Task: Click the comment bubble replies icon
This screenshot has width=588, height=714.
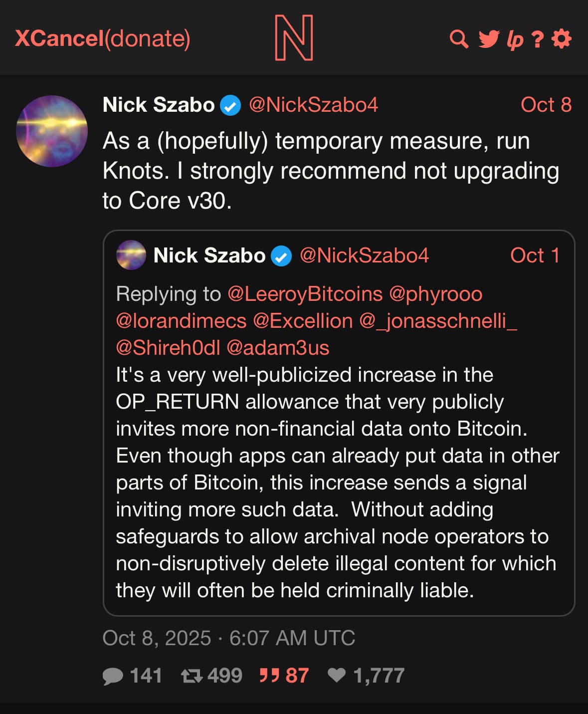Action: (x=113, y=676)
